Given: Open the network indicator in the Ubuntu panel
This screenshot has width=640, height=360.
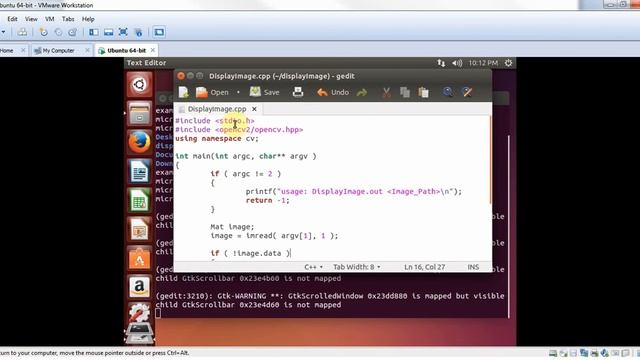Looking at the screenshot, I should pyautogui.click(x=441, y=63).
